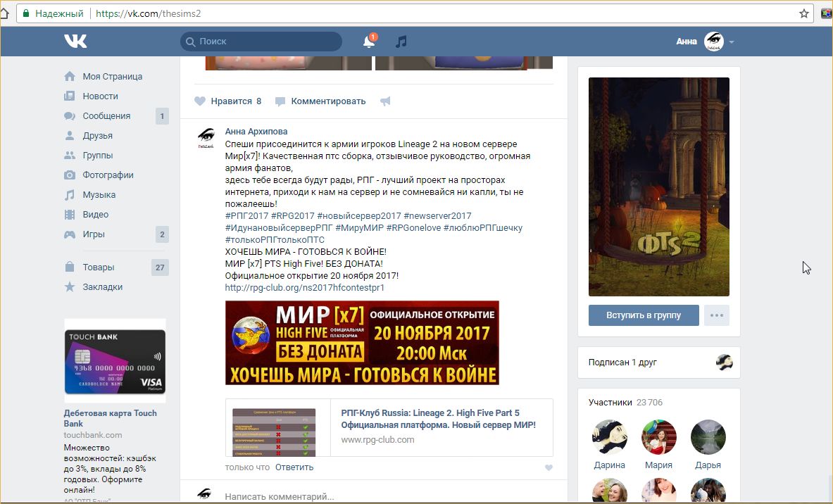Open link preview thumbnail image
Screen dimensions: 833x504
tap(274, 431)
